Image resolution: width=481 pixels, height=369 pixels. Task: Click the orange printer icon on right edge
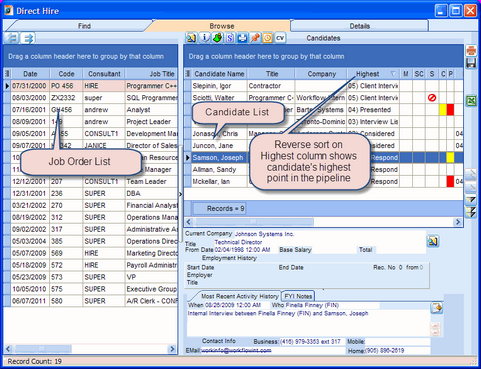471,50
